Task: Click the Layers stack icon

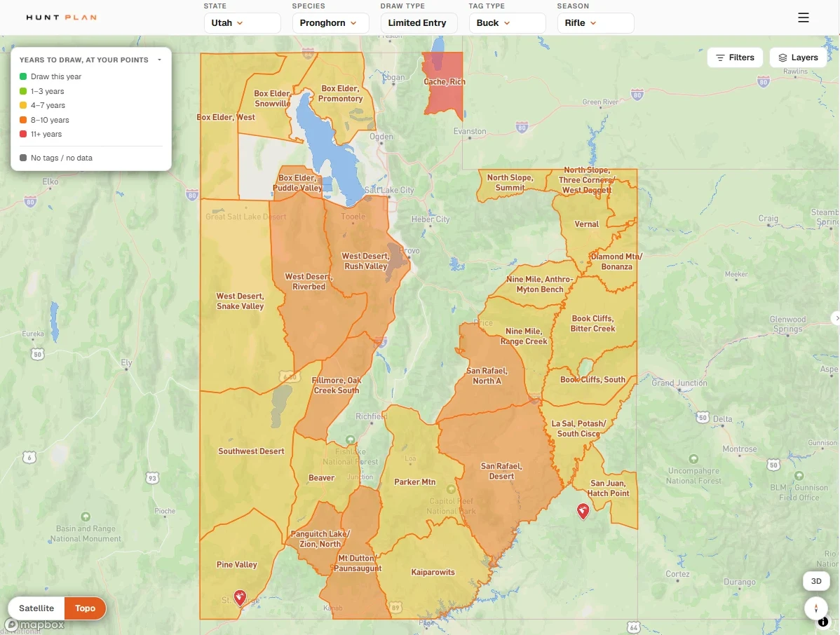Action: tap(783, 58)
